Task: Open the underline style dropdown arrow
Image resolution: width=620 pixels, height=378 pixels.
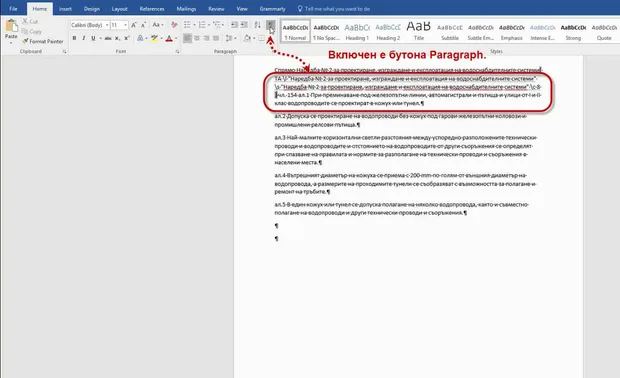Action: pyautogui.click(x=100, y=38)
